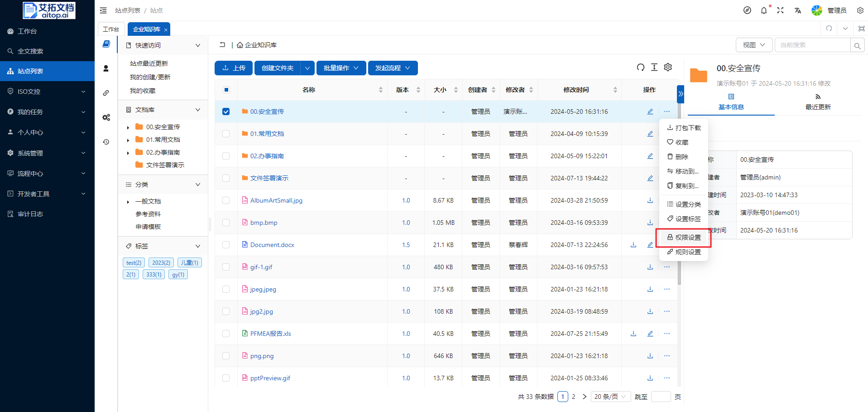Expand 01.常用文档 tree node arrow
Screen dimensions: 868x412
128,140
